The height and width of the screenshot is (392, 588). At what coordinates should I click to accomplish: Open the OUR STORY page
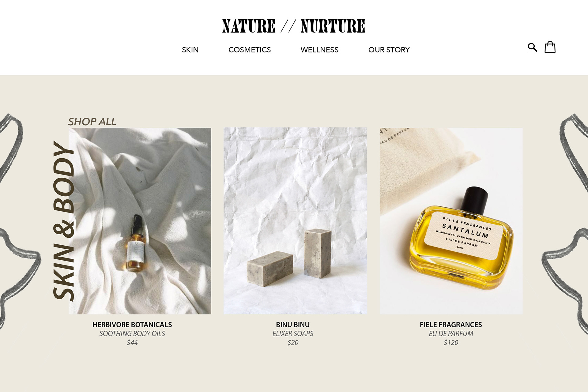pos(389,50)
